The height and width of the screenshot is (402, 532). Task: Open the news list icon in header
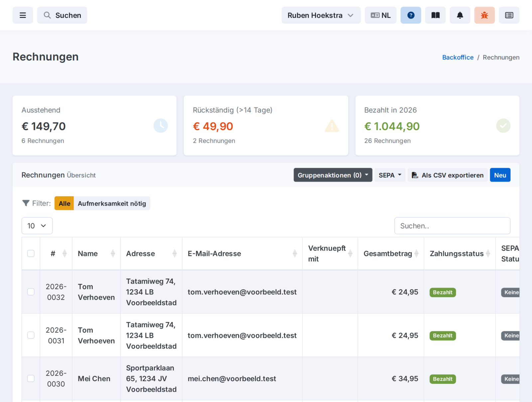coord(509,15)
